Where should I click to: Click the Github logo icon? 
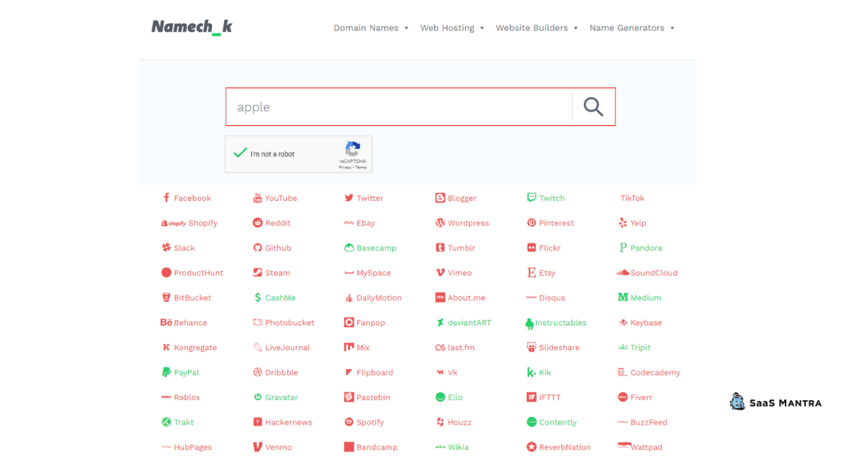pyautogui.click(x=258, y=248)
